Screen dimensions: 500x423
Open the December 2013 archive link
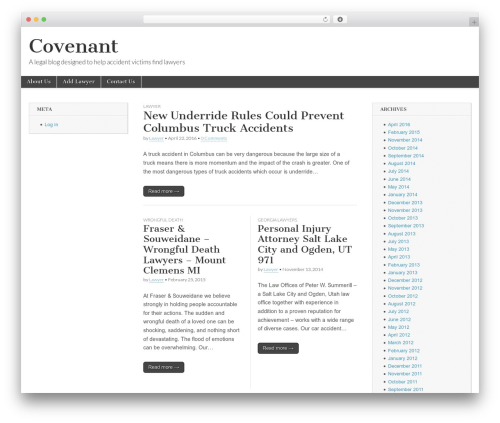(405, 203)
